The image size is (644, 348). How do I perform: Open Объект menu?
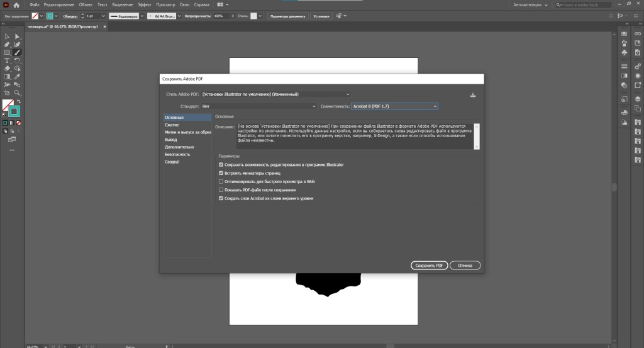tap(86, 5)
